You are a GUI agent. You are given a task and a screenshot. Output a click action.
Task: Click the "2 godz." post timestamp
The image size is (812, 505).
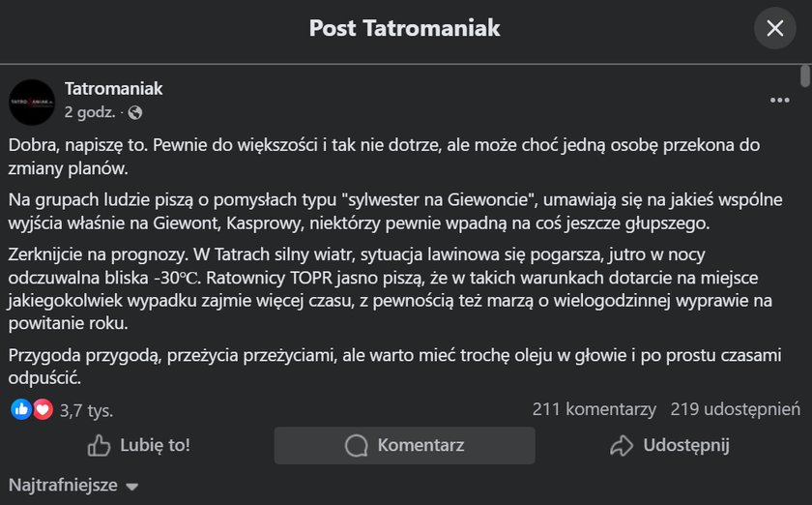(x=91, y=112)
